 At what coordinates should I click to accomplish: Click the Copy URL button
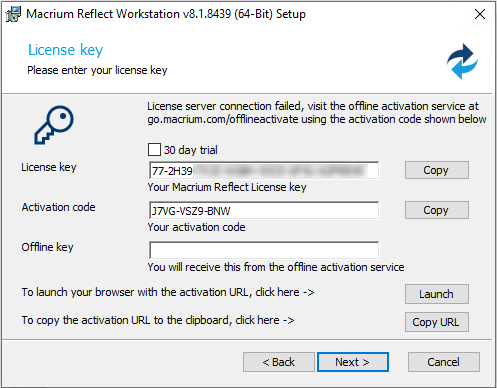tap(437, 322)
